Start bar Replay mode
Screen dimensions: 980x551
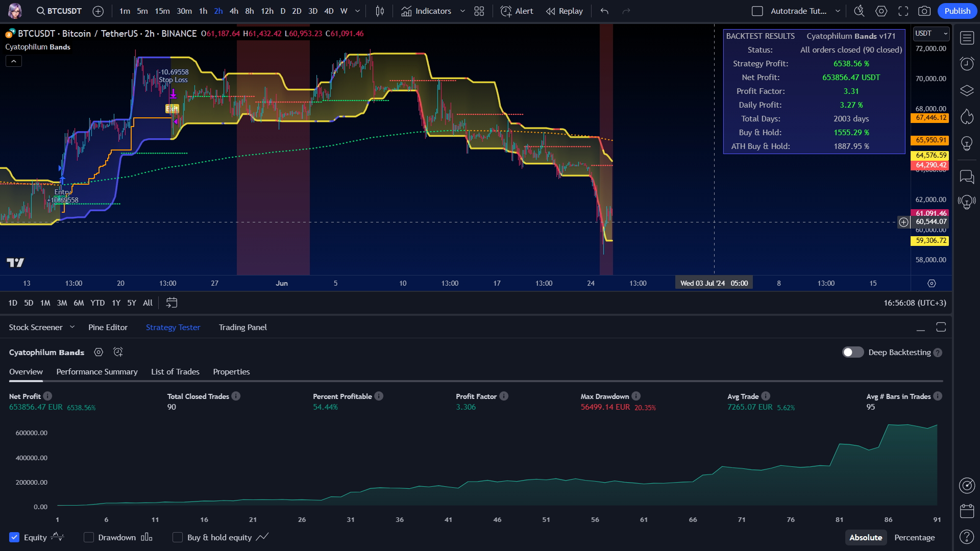[x=565, y=11]
